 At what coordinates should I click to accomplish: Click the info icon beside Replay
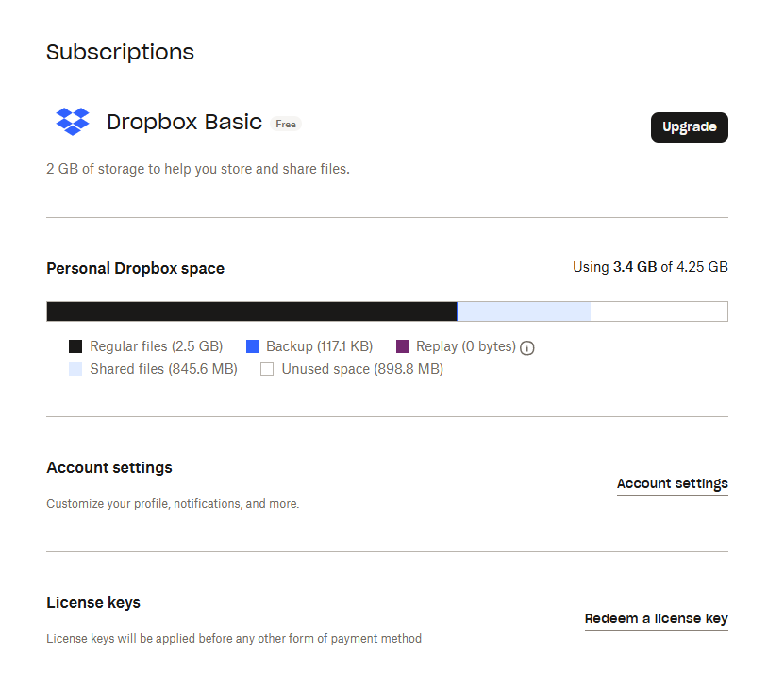pyautogui.click(x=527, y=347)
